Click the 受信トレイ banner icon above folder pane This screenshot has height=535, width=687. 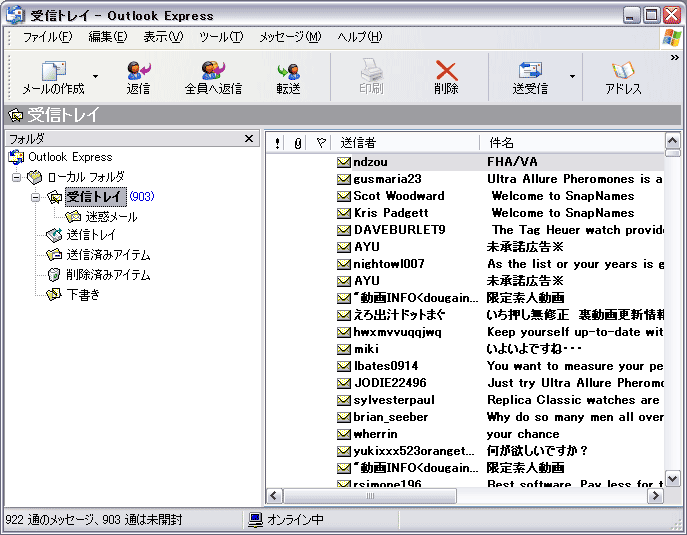pyautogui.click(x=16, y=115)
